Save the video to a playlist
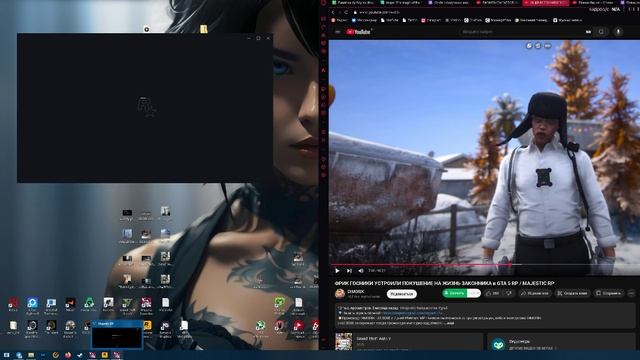The height and width of the screenshot is (360, 640). tap(609, 293)
